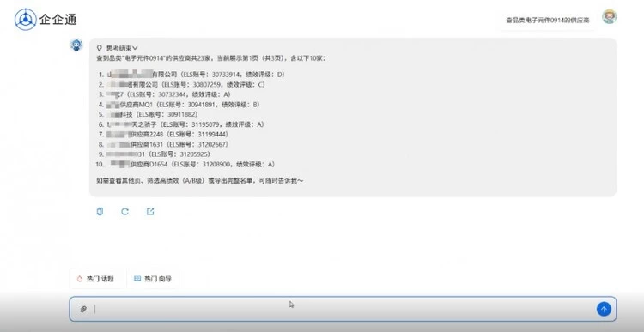This screenshot has width=644, height=332.
Task: Click the 企企通 logo icon
Action: [26, 19]
